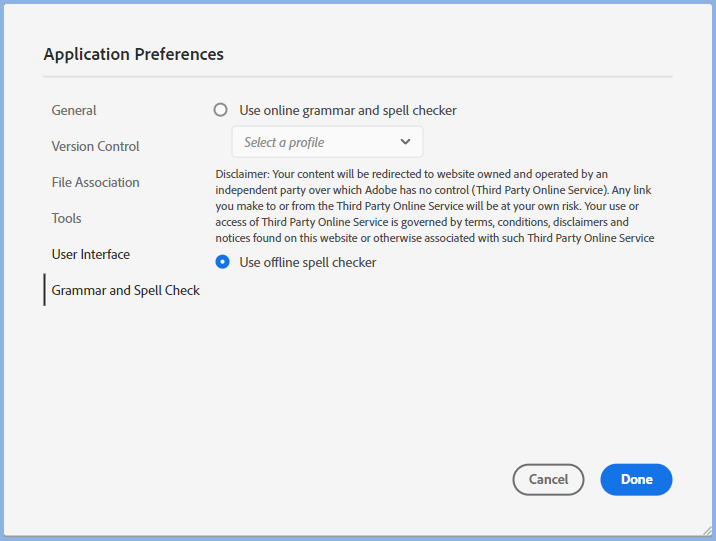
Task: Click the 'Use offline spell checker' label text
Action: (307, 262)
